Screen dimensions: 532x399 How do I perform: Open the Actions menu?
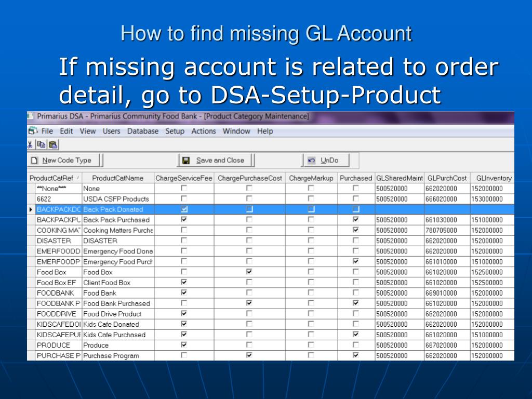click(203, 131)
